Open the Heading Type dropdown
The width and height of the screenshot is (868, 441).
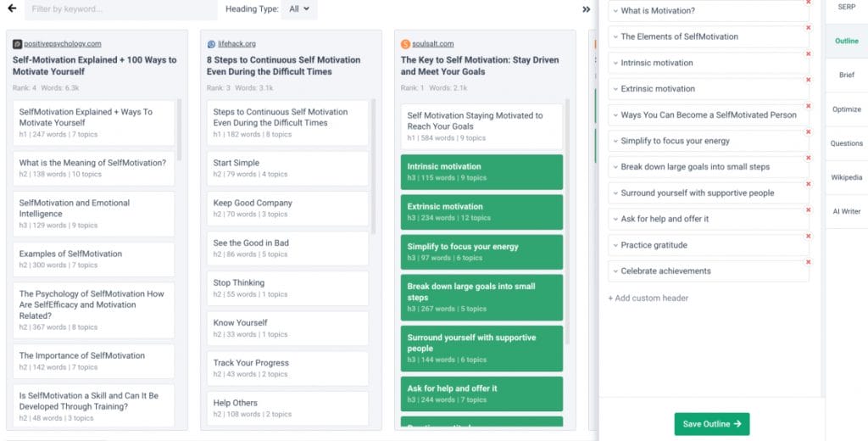pos(299,9)
